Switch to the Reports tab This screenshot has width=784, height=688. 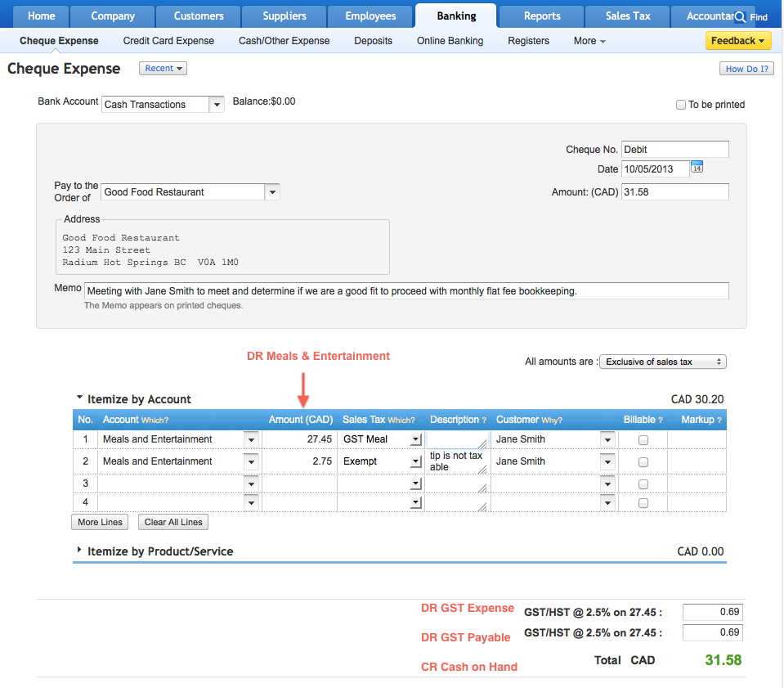pyautogui.click(x=540, y=16)
